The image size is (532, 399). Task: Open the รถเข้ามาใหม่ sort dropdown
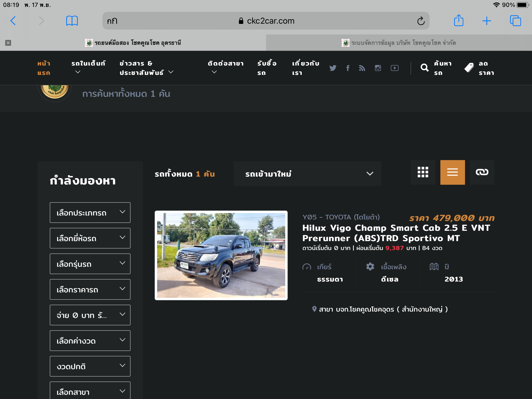click(307, 174)
